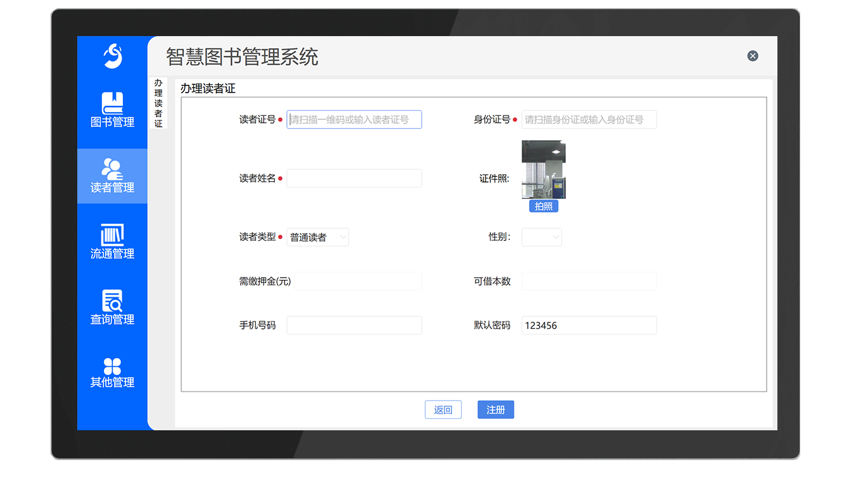
Task: Click the 默认密码 field showing 123456
Action: coord(589,325)
